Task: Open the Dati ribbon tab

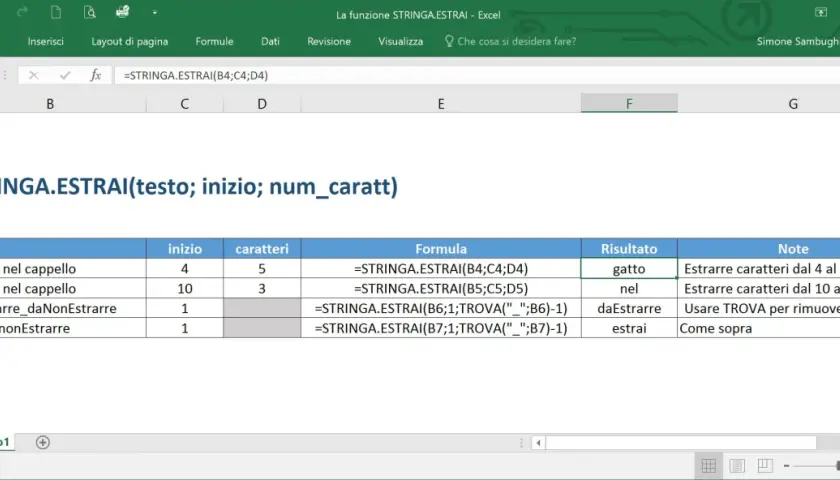Action: click(x=271, y=41)
